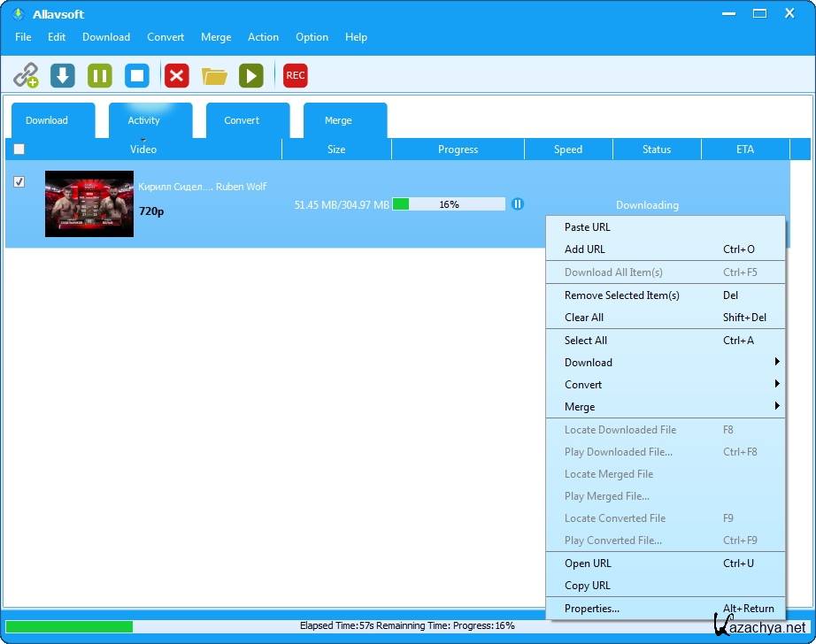Toggle the select-all checkbox in the header row
The image size is (816, 644).
click(x=19, y=149)
